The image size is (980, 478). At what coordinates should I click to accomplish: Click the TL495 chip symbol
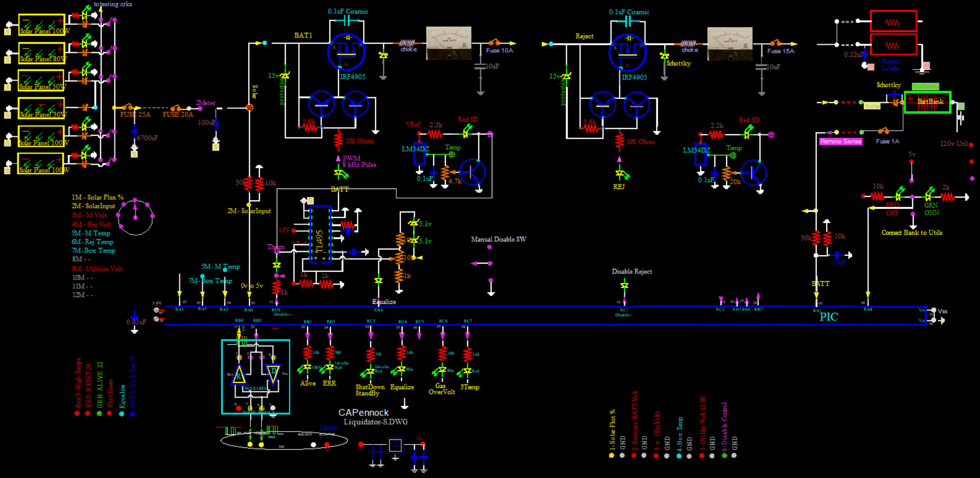click(320, 235)
